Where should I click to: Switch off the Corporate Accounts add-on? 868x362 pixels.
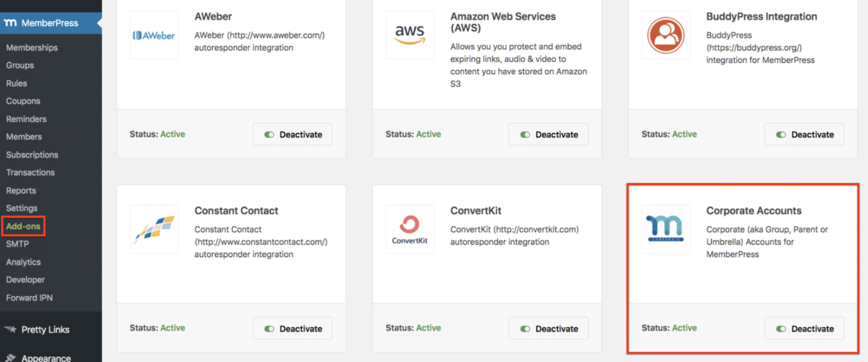(x=804, y=329)
